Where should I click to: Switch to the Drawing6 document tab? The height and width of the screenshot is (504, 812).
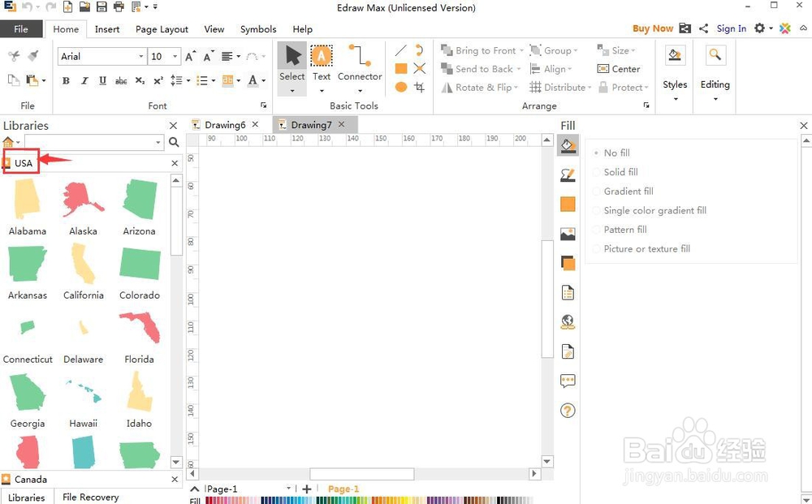click(225, 125)
